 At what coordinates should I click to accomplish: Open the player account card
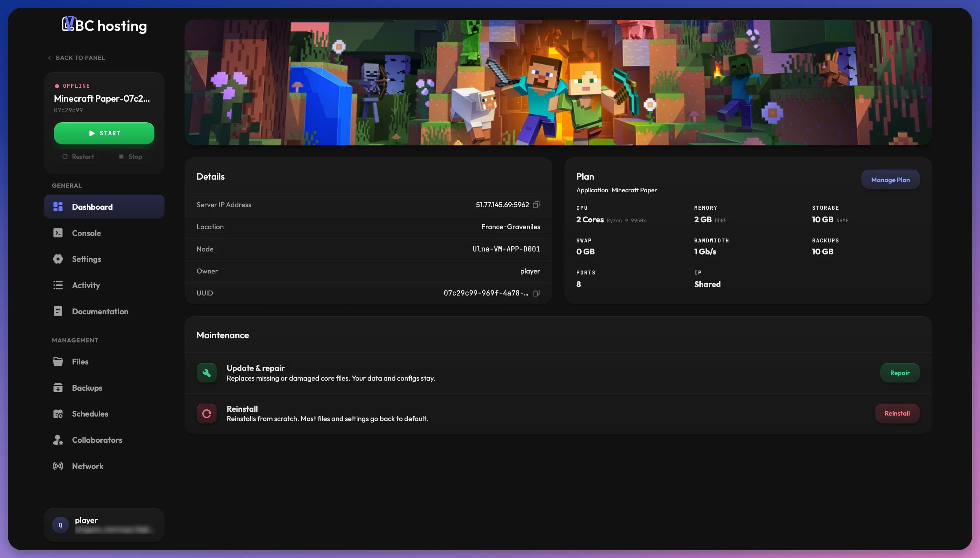point(104,525)
